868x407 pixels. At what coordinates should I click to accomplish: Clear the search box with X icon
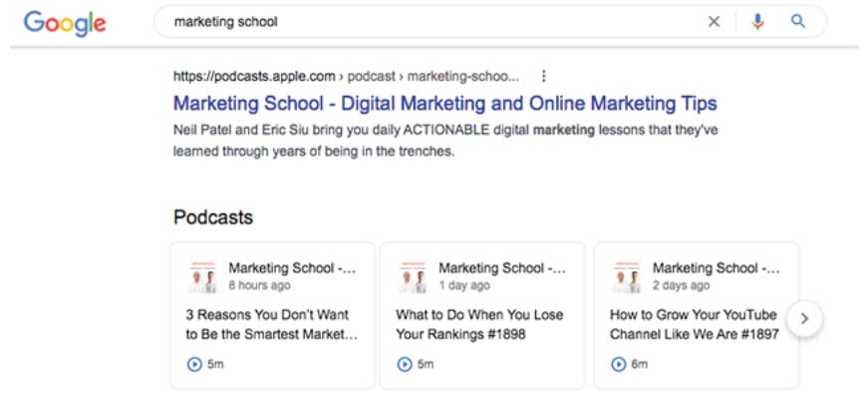715,22
